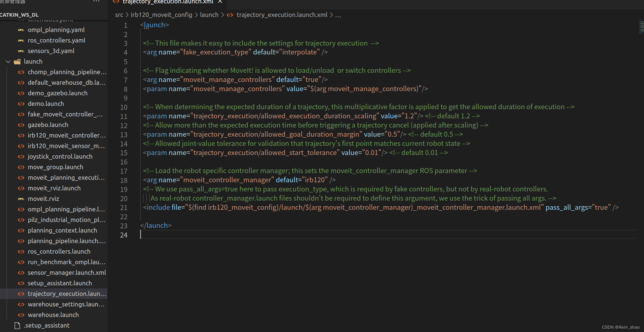Open the planning_context.launch file
Viewport: 644px width, 332px height.
pos(62,230)
